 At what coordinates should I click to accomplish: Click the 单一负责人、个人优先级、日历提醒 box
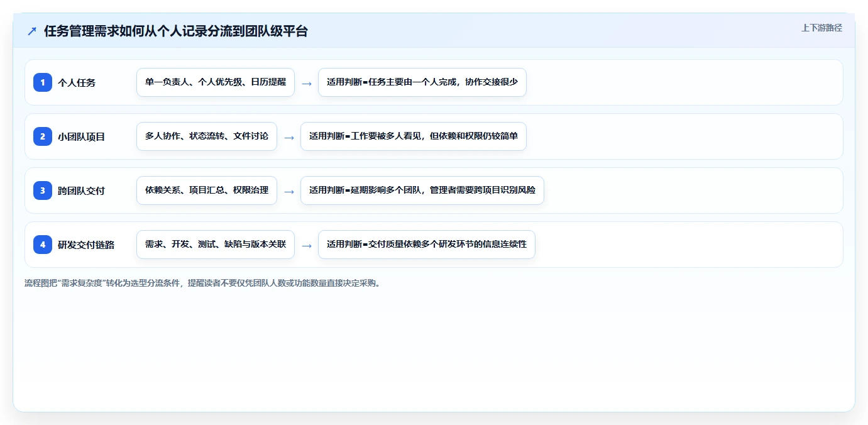(x=216, y=82)
